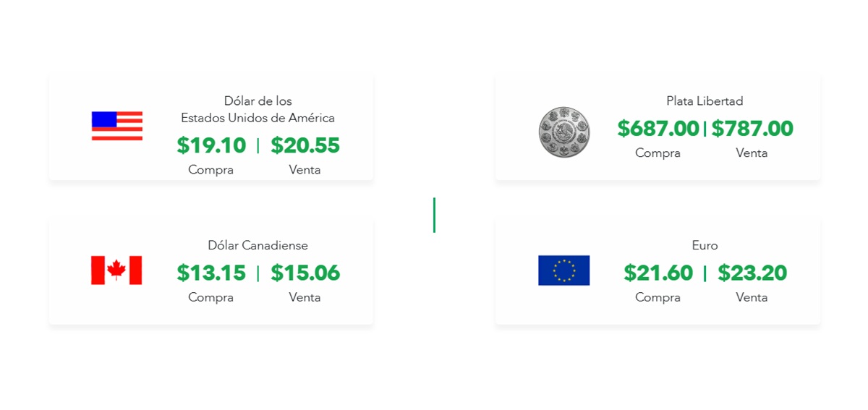Image resolution: width=868 pixels, height=410 pixels.
Task: Click the Euro card title
Action: pyautogui.click(x=705, y=245)
